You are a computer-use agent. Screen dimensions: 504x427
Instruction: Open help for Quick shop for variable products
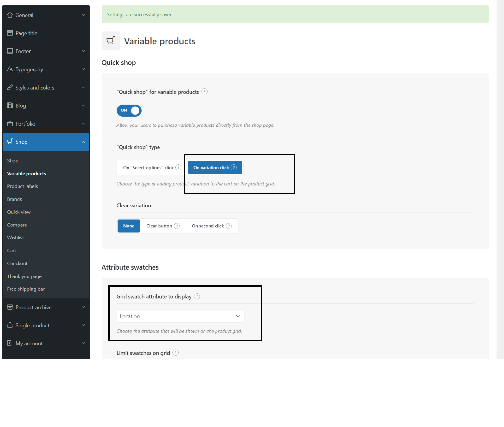(x=204, y=92)
